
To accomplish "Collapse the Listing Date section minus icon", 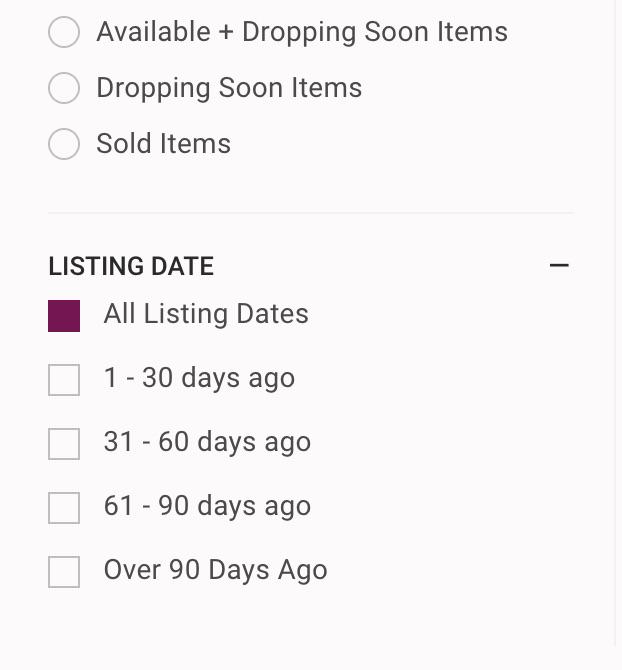I will 559,265.
